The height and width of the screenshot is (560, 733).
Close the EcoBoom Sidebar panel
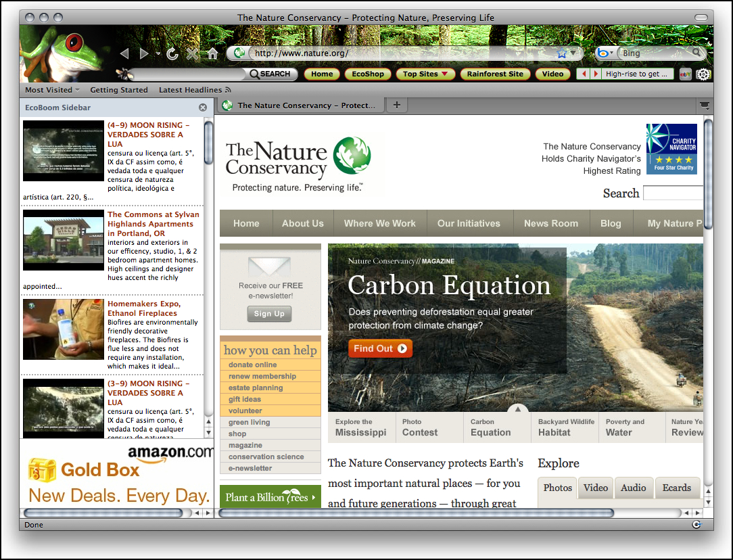pyautogui.click(x=203, y=108)
